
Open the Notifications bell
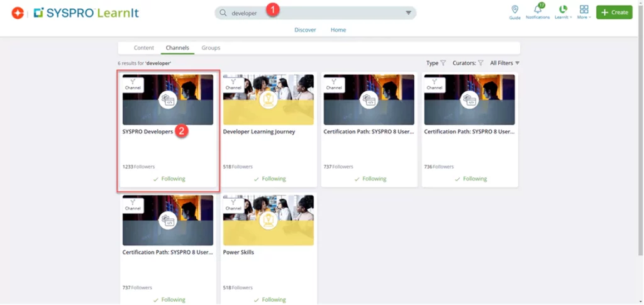click(538, 10)
